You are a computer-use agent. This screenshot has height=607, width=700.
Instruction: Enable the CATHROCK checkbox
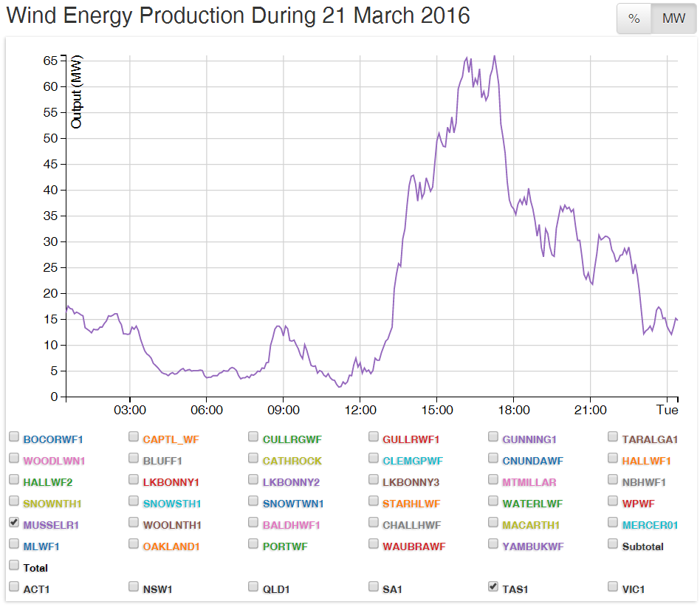tap(253, 458)
